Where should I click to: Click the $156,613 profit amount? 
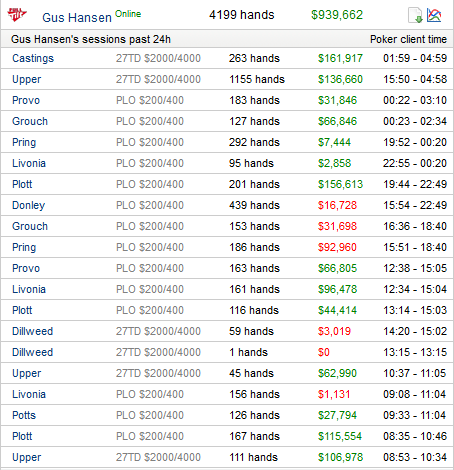(x=340, y=184)
